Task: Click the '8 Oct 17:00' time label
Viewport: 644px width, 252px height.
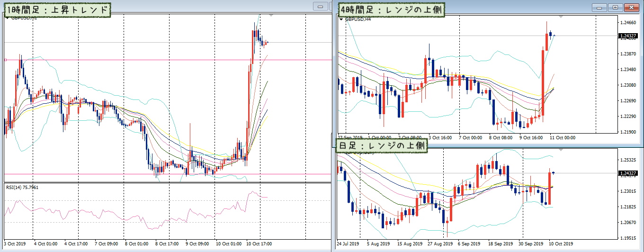Action: [166, 244]
